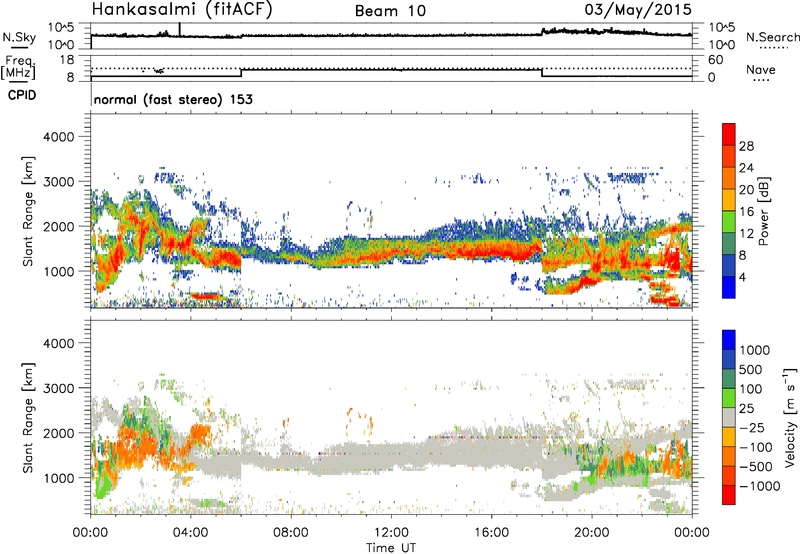Viewport: 800px width, 554px height.
Task: Click the '28' label on Power color bar
Action: (746, 146)
